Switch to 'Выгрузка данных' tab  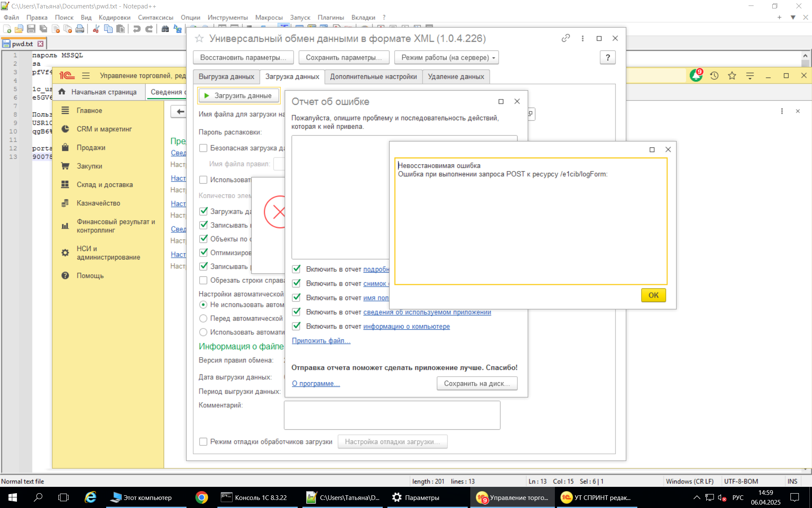(x=226, y=77)
